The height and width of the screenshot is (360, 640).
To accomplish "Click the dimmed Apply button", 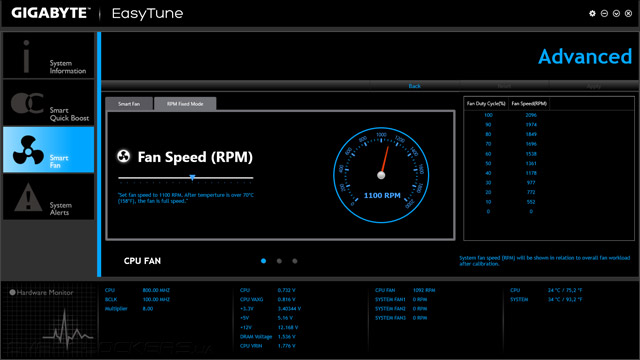I will pos(593,86).
